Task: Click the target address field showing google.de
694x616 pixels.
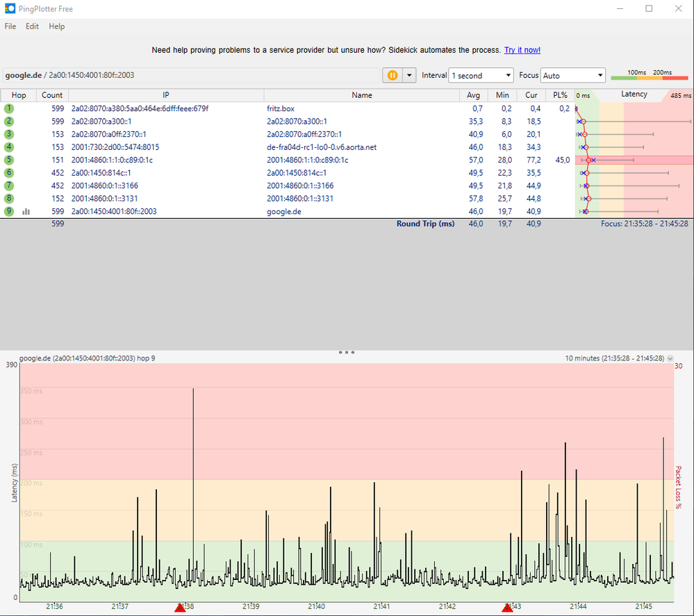Action: pos(191,75)
